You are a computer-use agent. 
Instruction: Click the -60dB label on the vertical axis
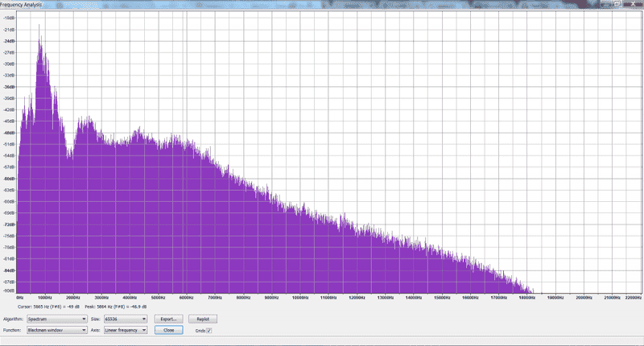(10, 179)
